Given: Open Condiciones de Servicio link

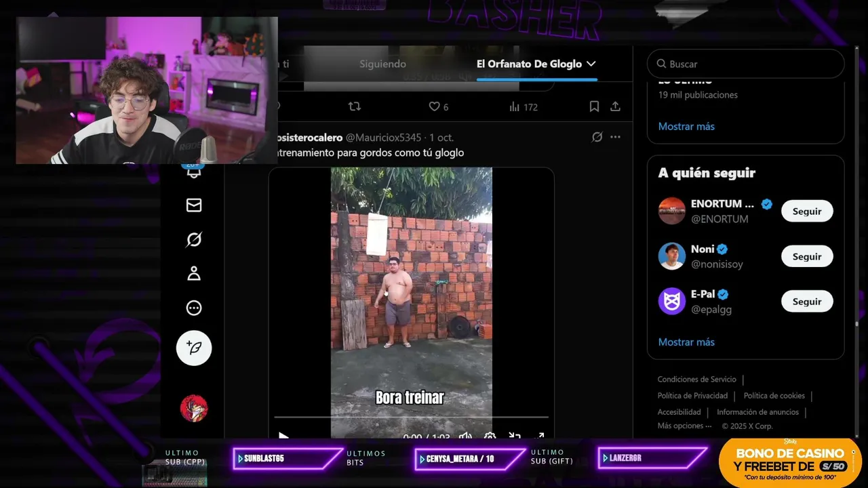Looking at the screenshot, I should pyautogui.click(x=696, y=380).
